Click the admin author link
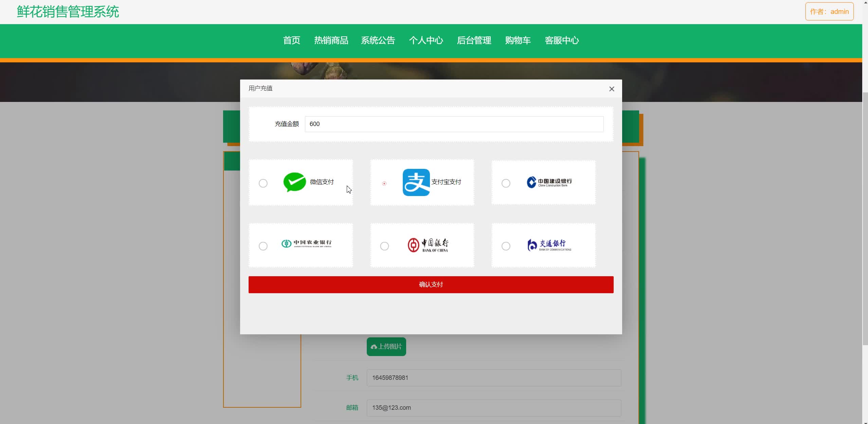Image resolution: width=868 pixels, height=424 pixels. coord(839,11)
